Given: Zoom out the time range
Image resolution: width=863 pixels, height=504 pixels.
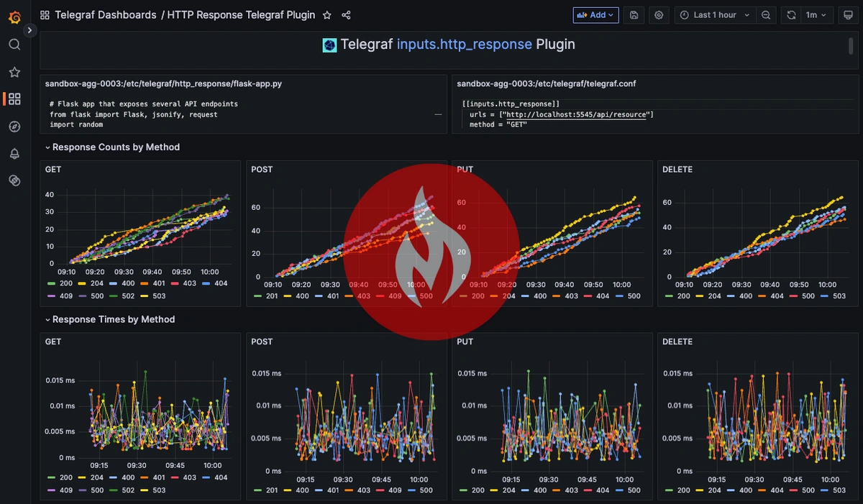Looking at the screenshot, I should click(x=766, y=14).
